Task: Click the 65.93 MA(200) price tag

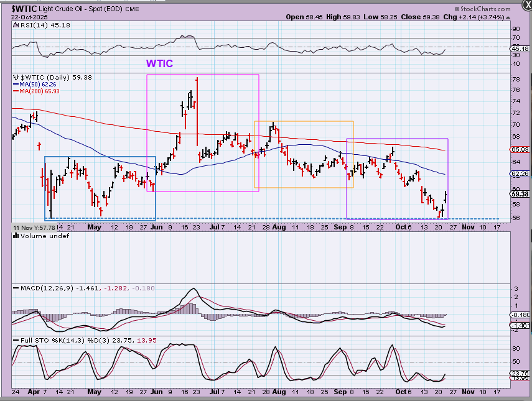Action: (x=519, y=150)
